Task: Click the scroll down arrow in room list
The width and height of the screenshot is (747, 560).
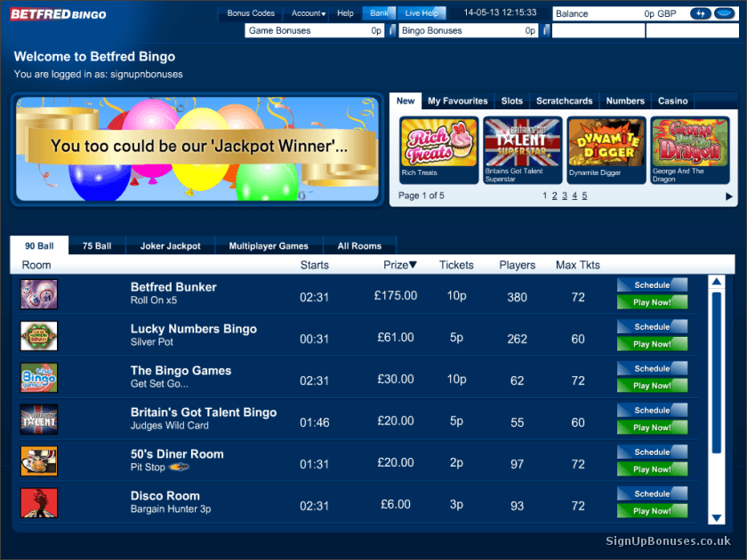Action: 717,517
